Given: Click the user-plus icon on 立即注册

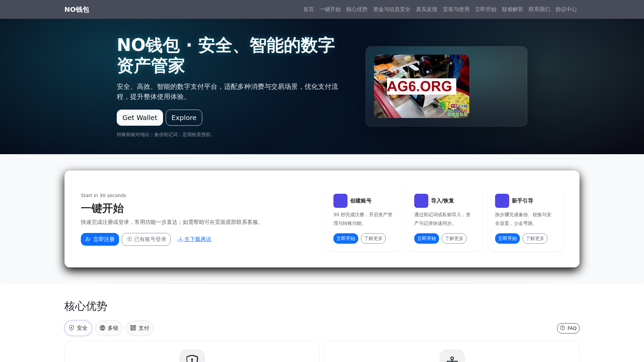Looking at the screenshot, I should [x=88, y=239].
